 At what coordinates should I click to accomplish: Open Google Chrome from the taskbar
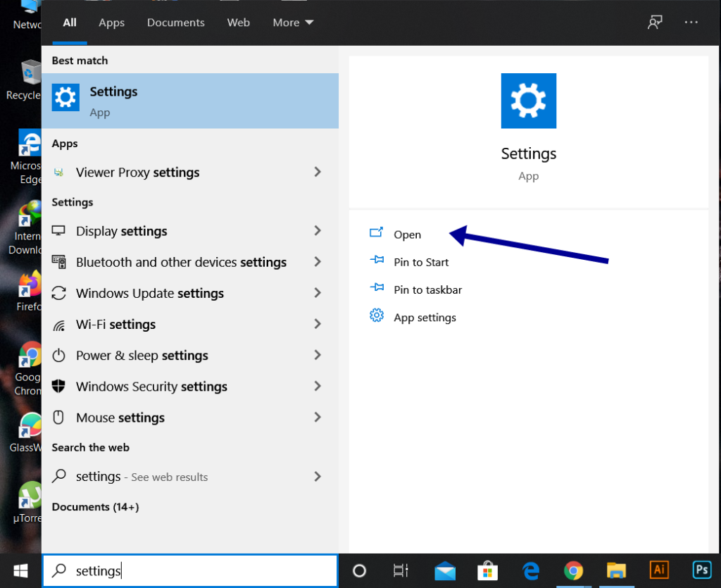pyautogui.click(x=574, y=570)
